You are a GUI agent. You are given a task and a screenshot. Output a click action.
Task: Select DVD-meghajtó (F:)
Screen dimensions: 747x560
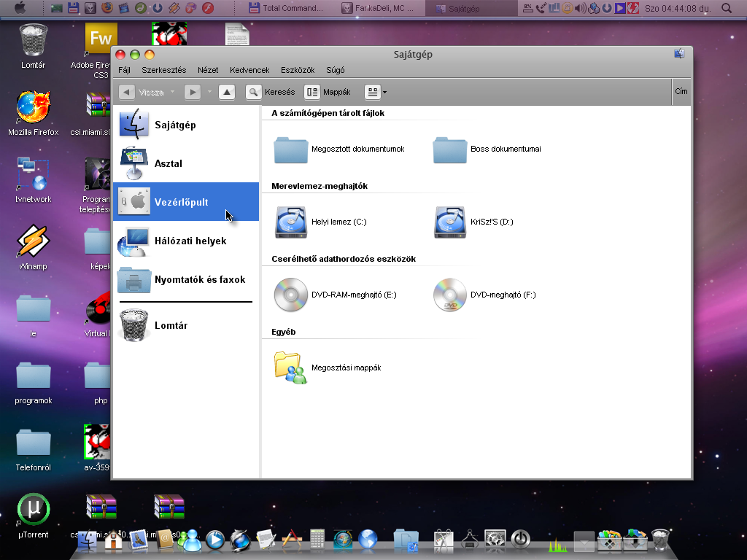[x=484, y=295]
